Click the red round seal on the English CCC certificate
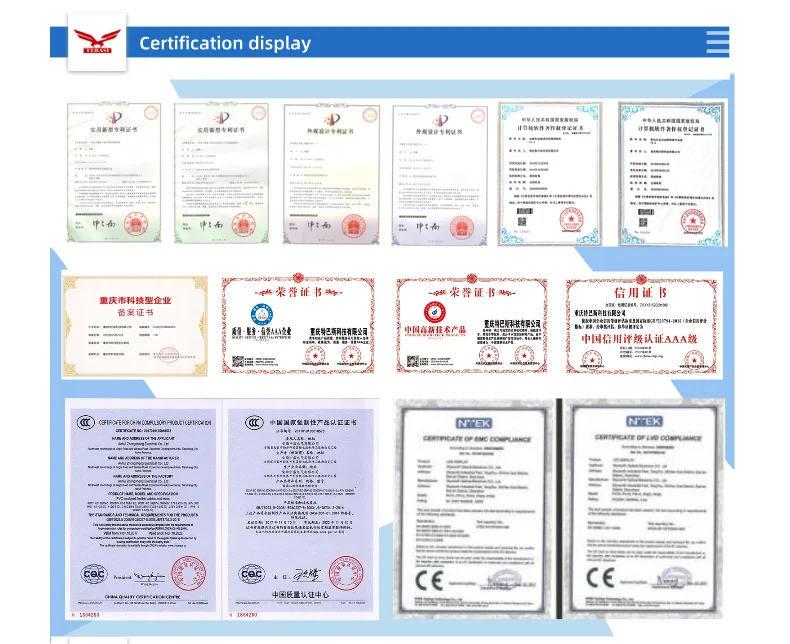The height and width of the screenshot is (644, 790). (189, 573)
